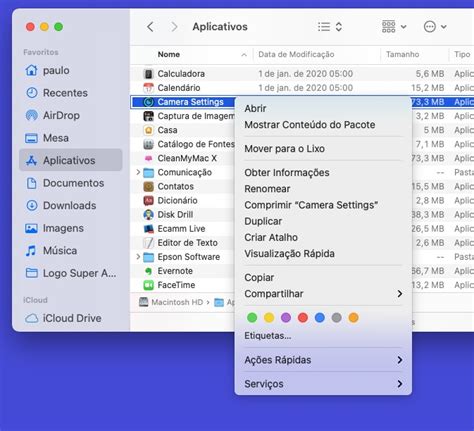Viewport: 474px width, 431px height.
Task: Choose Criar Atalho
Action: (x=323, y=237)
